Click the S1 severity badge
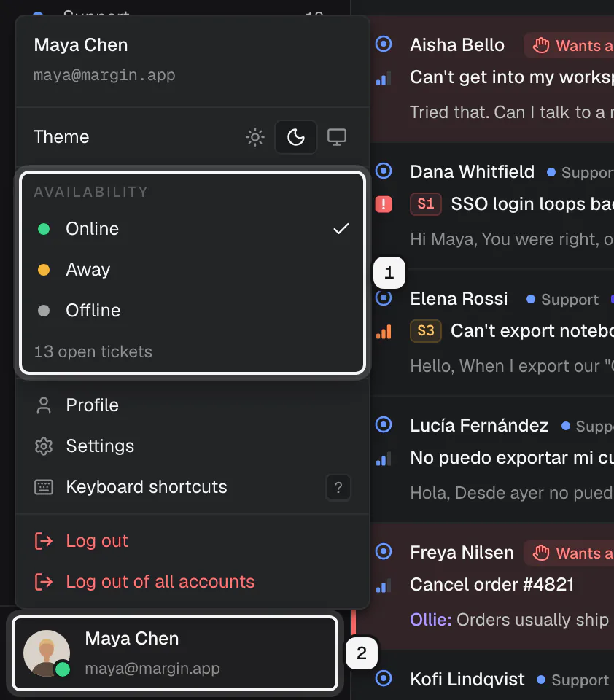This screenshot has height=700, width=614. (x=426, y=204)
